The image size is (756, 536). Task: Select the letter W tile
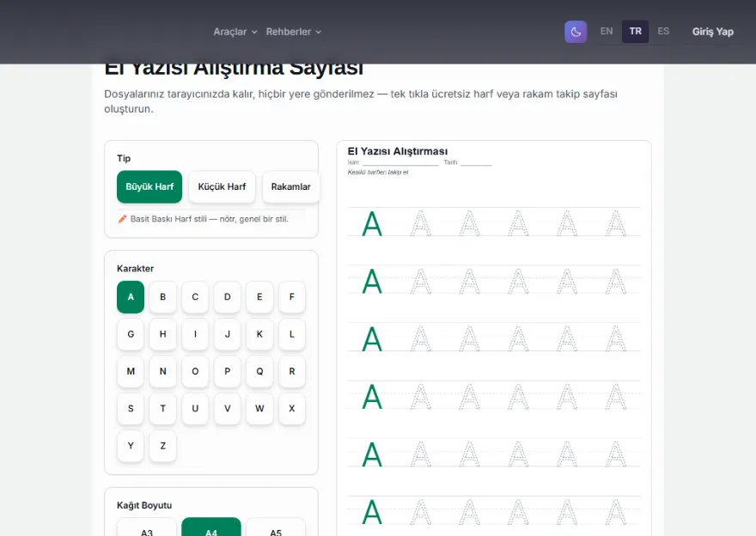(259, 408)
